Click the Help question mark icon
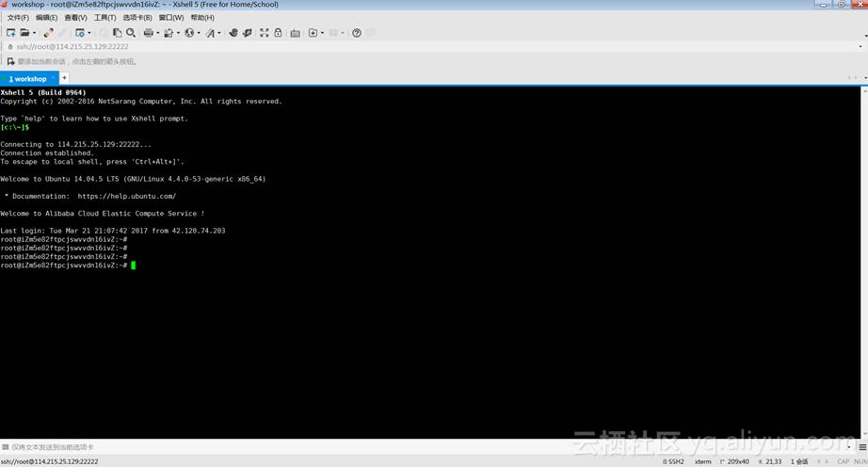The width and height of the screenshot is (868, 467). 357,33
